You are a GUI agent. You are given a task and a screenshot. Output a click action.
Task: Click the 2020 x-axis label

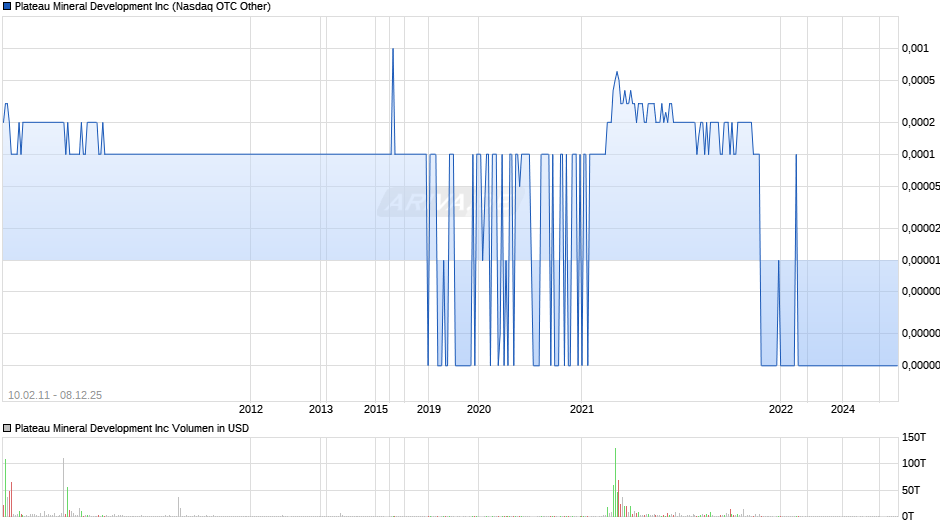(478, 409)
